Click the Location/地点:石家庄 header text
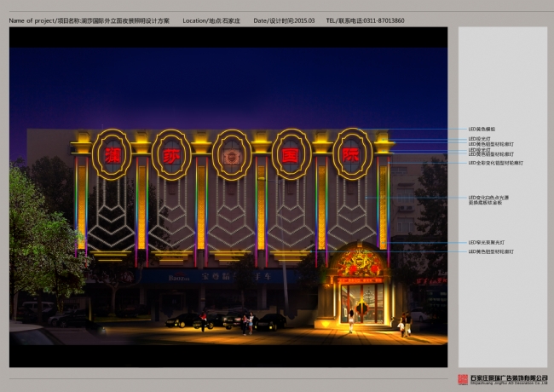The height and width of the screenshot is (392, 554). tap(211, 20)
